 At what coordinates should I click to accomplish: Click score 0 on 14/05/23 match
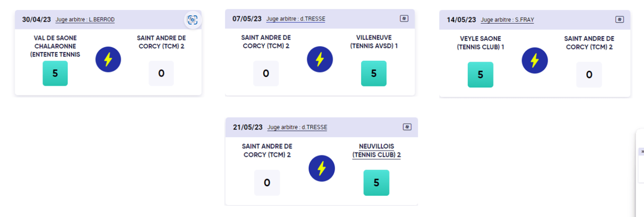589,75
